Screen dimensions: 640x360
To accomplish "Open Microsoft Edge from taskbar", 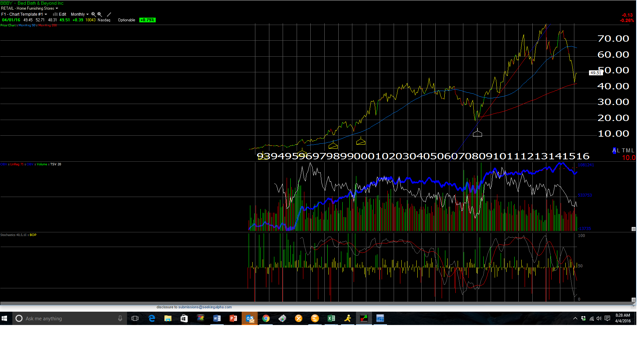I will 151,318.
